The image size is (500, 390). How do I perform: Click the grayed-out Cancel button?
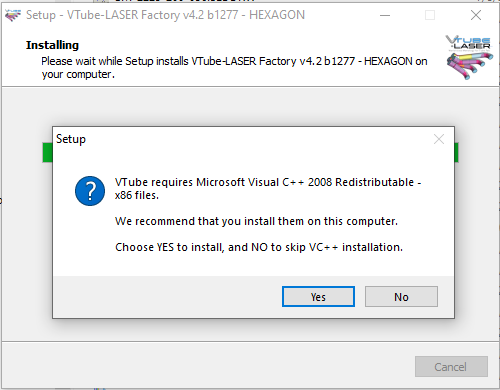point(451,367)
